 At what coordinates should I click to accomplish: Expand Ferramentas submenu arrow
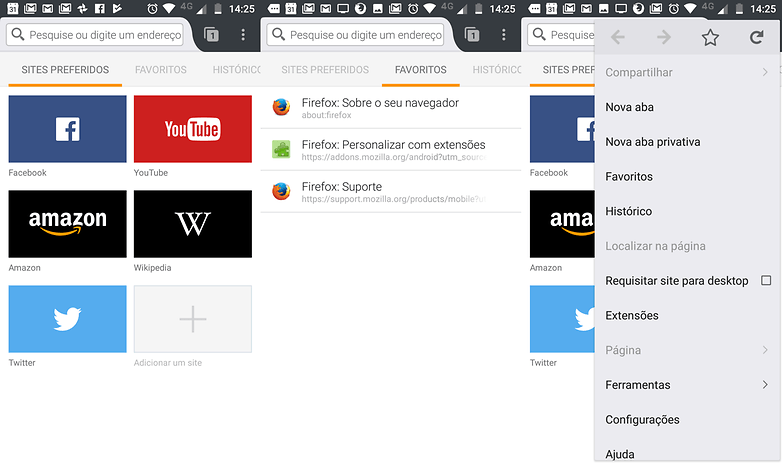765,385
